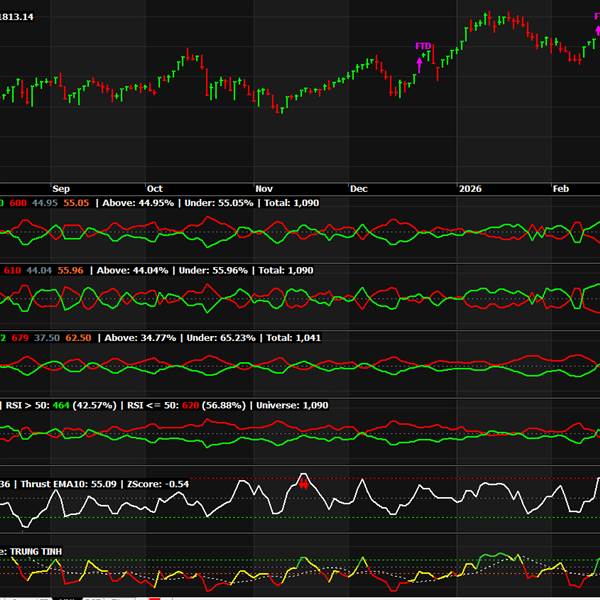Click the 'TRUNG TINH' status label
Viewport: 600px width, 600px height.
pyautogui.click(x=36, y=551)
